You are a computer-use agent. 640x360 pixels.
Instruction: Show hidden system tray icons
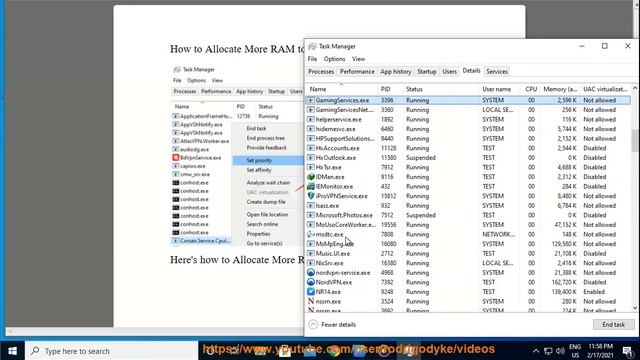536,351
